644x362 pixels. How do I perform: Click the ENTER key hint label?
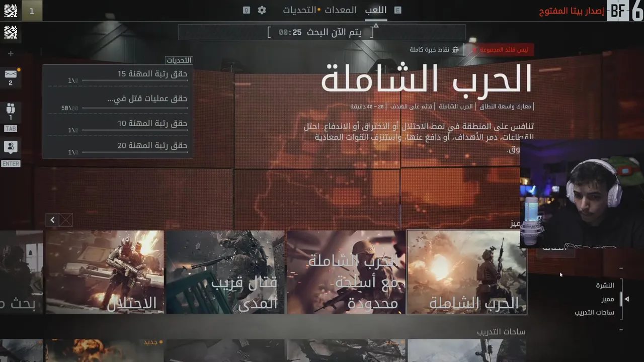point(11,163)
